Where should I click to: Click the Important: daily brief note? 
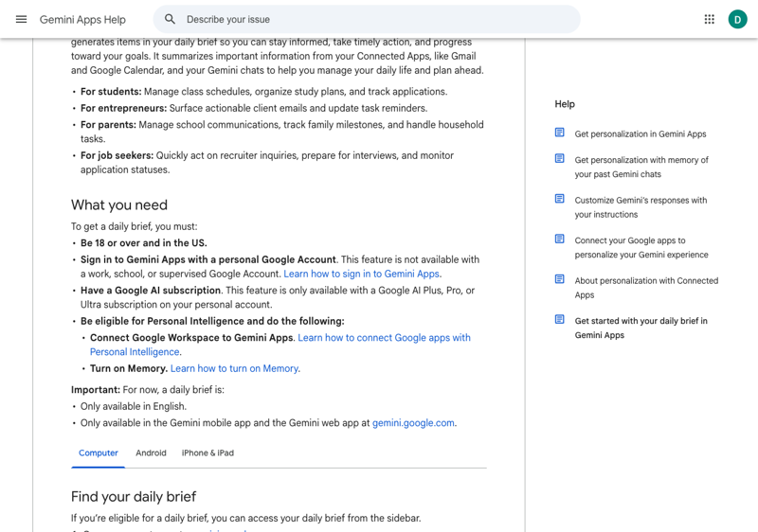click(x=148, y=390)
